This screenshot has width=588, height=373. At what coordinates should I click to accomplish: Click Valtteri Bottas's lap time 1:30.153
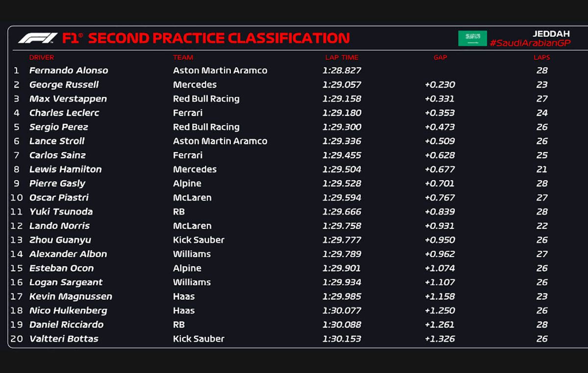coord(342,339)
